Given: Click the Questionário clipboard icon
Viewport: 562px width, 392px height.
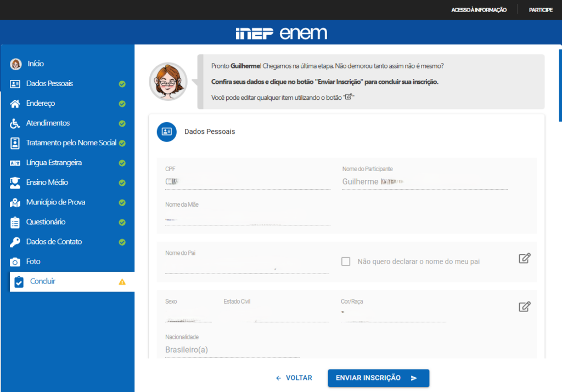Looking at the screenshot, I should click(x=15, y=222).
